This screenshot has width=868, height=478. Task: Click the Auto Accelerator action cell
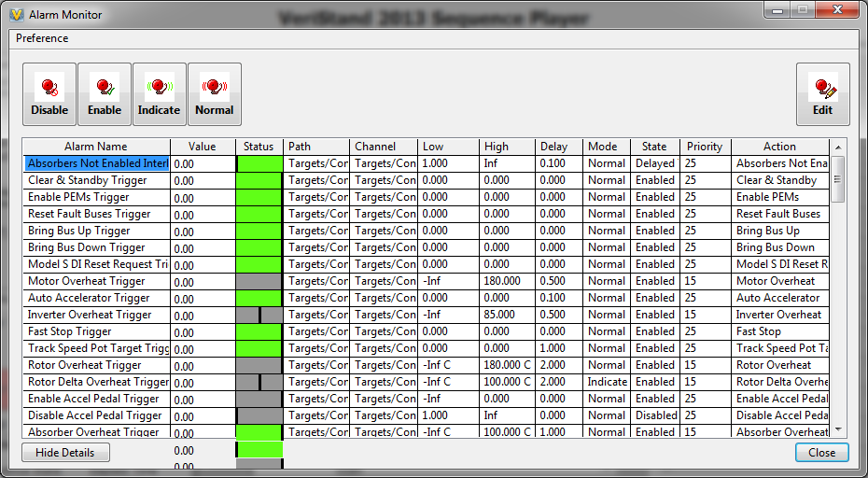tap(780, 298)
